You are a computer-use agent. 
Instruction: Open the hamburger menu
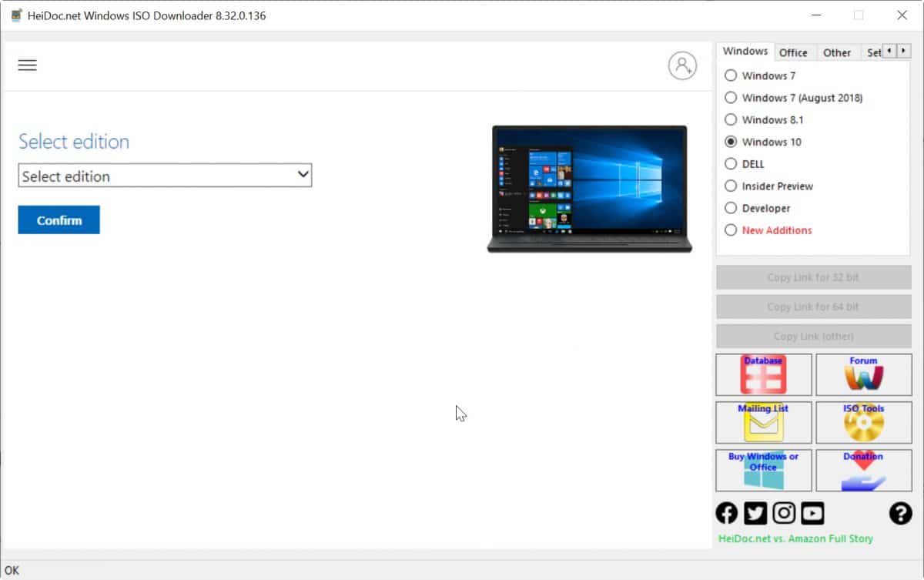tap(27, 65)
